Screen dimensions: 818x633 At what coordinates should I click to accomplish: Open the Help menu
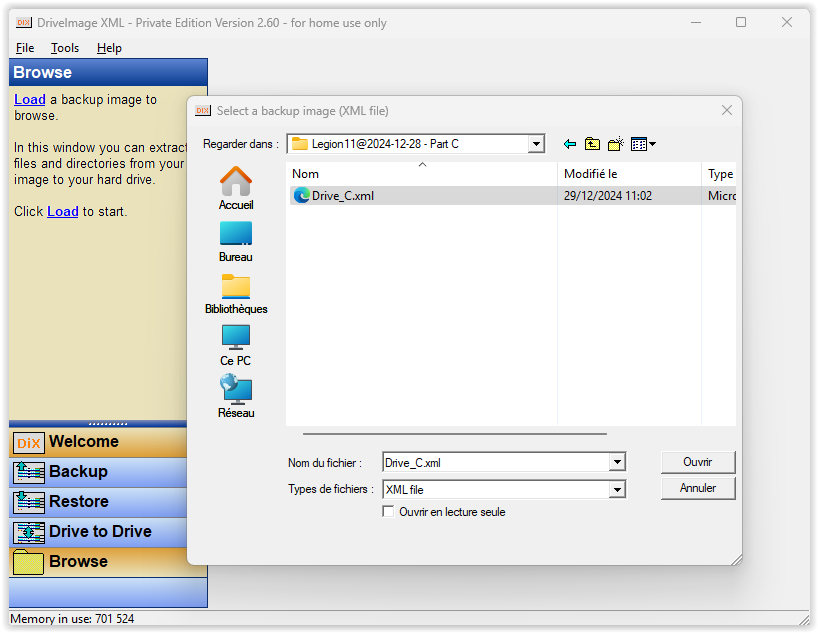coord(109,48)
